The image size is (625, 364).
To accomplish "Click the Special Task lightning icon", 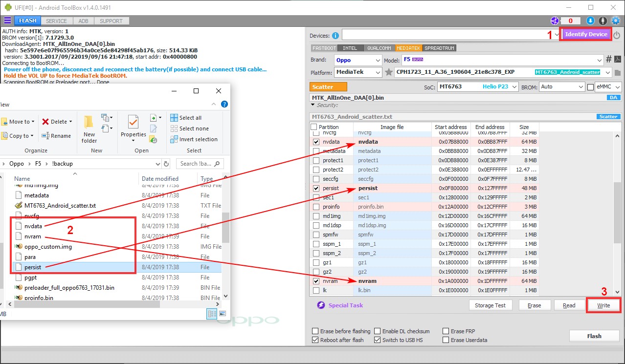I will 321,305.
